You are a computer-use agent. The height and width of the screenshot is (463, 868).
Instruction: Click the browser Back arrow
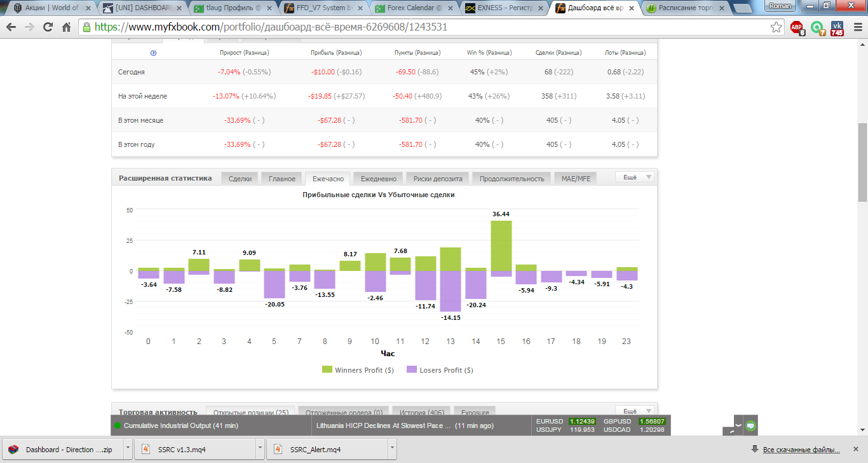coord(11,27)
